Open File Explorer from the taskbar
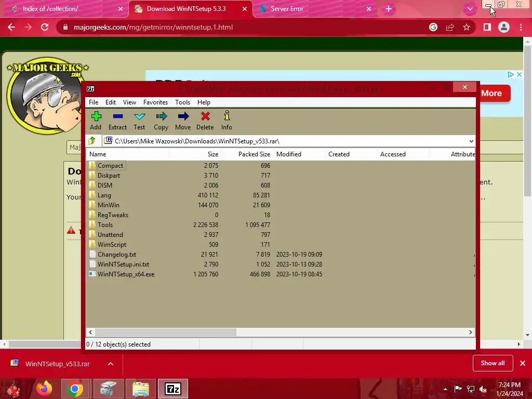Image resolution: width=532 pixels, height=399 pixels. 140,389
